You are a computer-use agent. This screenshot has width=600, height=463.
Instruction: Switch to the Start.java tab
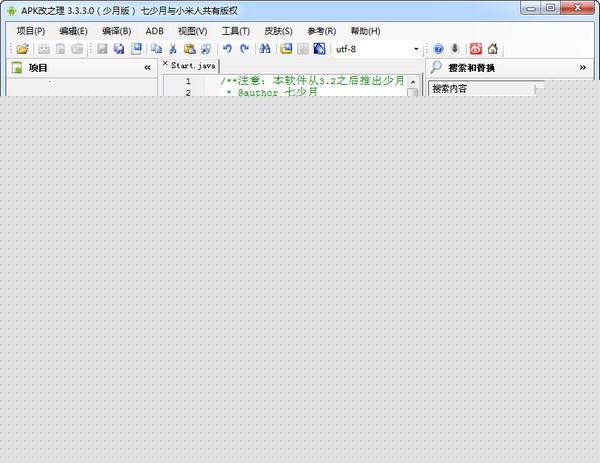point(193,65)
